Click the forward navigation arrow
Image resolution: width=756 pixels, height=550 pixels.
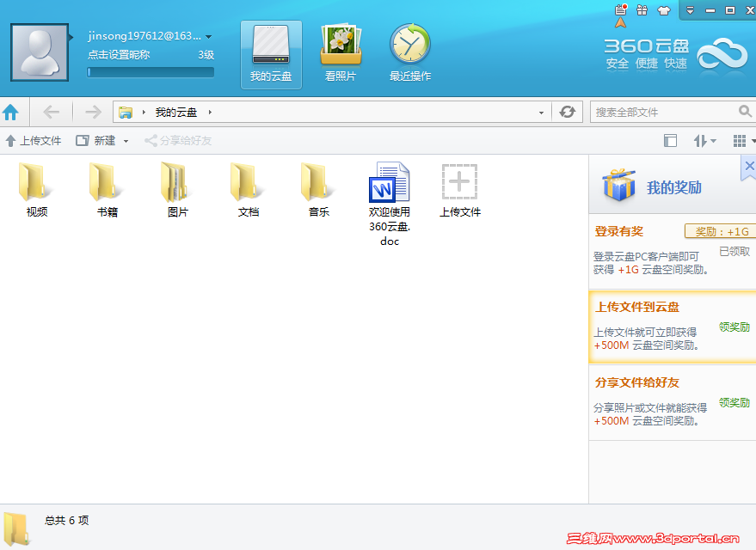pos(93,113)
